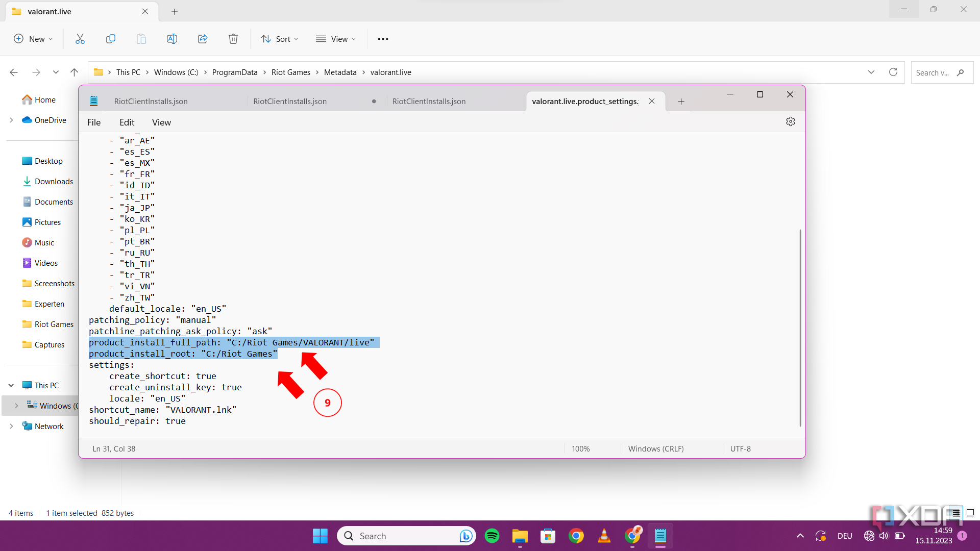Expand the Windows (C:) tree node
This screenshot has width=980, height=551.
pos(16,406)
